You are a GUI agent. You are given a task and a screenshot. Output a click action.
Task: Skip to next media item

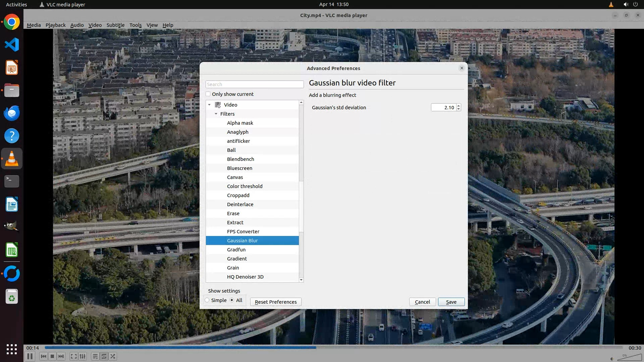pos(61,356)
